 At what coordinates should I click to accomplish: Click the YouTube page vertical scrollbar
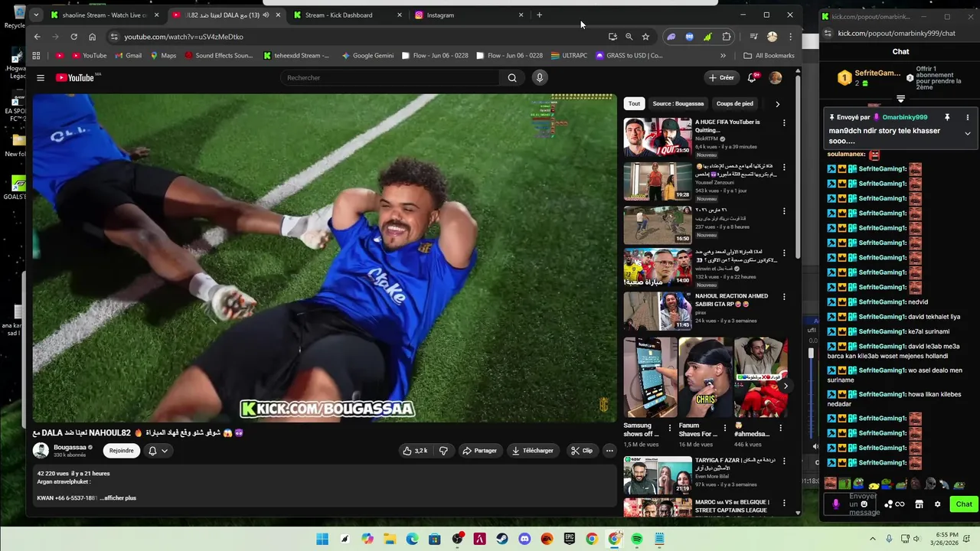[798, 168]
